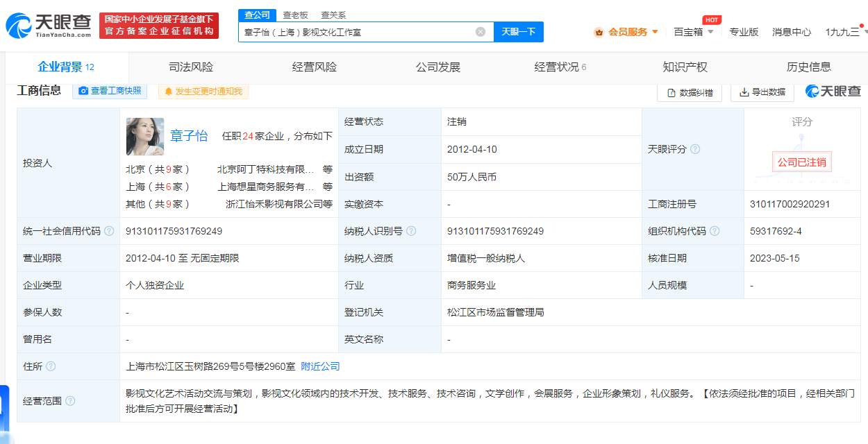Open the 历史信息 tab
Viewport: 868px width, 444px height.
coord(809,67)
